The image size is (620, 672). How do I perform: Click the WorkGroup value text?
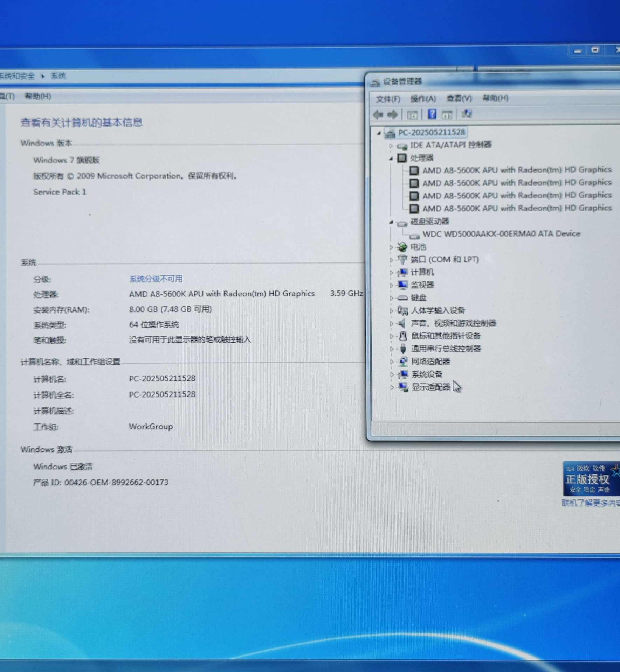[151, 427]
